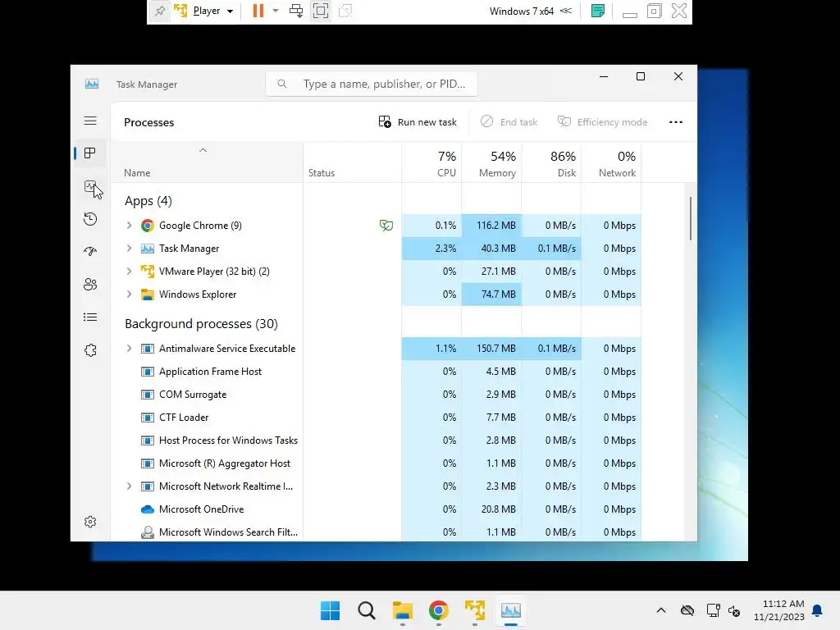Open the Startup apps page in sidebar
This screenshot has height=630, width=840.
tap(90, 251)
